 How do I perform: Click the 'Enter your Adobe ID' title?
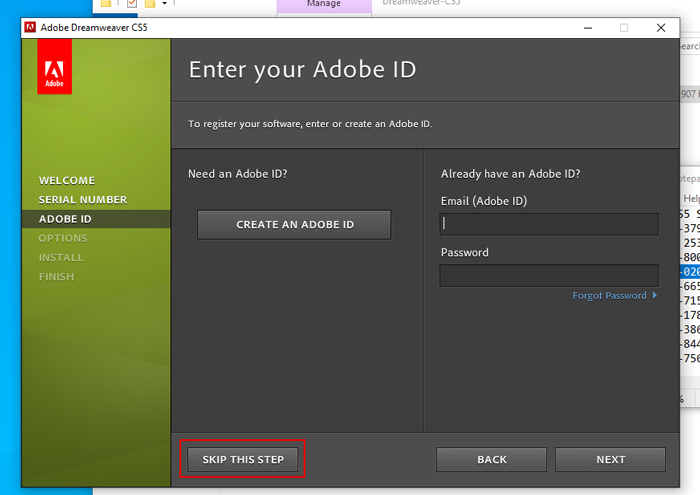click(x=302, y=70)
